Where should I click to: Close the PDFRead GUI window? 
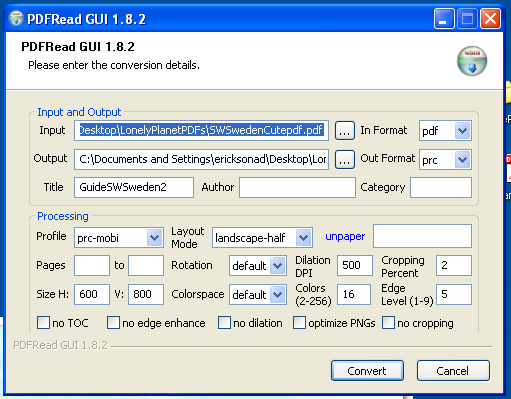pyautogui.click(x=490, y=19)
